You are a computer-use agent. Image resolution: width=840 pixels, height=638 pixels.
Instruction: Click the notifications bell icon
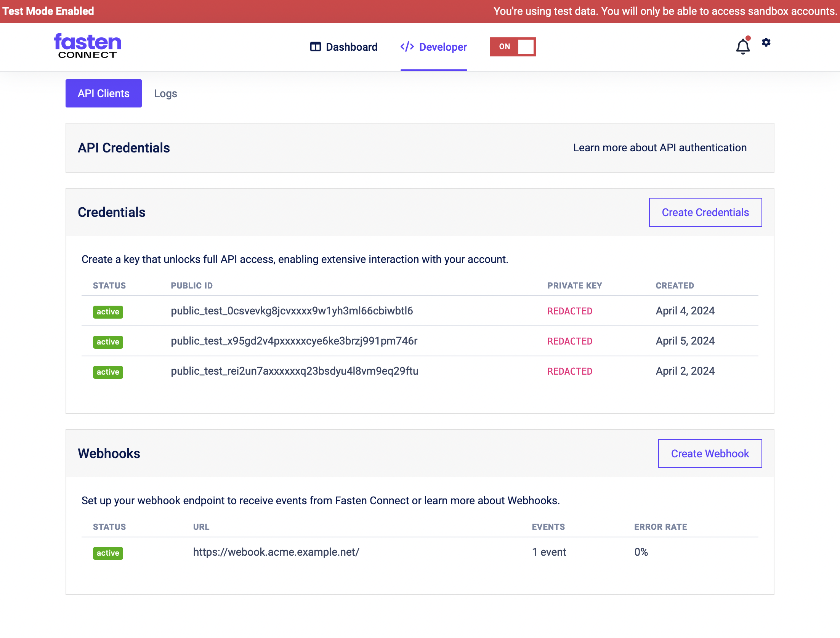743,46
